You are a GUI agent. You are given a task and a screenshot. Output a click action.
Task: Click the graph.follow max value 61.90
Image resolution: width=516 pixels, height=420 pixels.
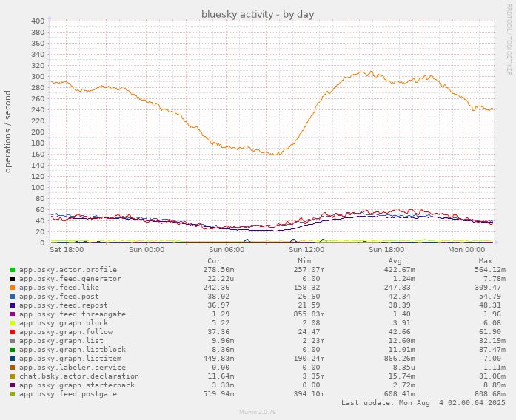pos(490,332)
